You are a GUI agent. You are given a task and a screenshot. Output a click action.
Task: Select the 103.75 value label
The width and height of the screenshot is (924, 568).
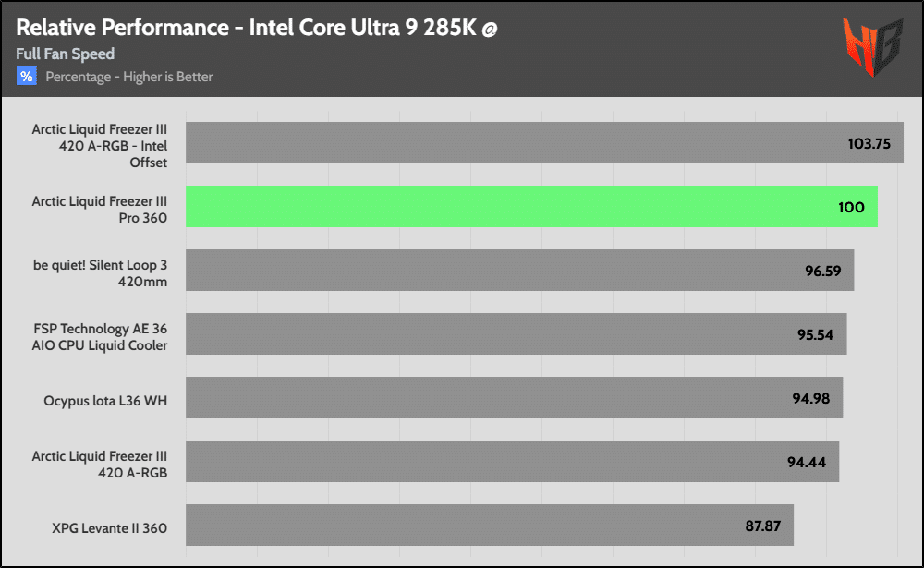pyautogui.click(x=869, y=144)
